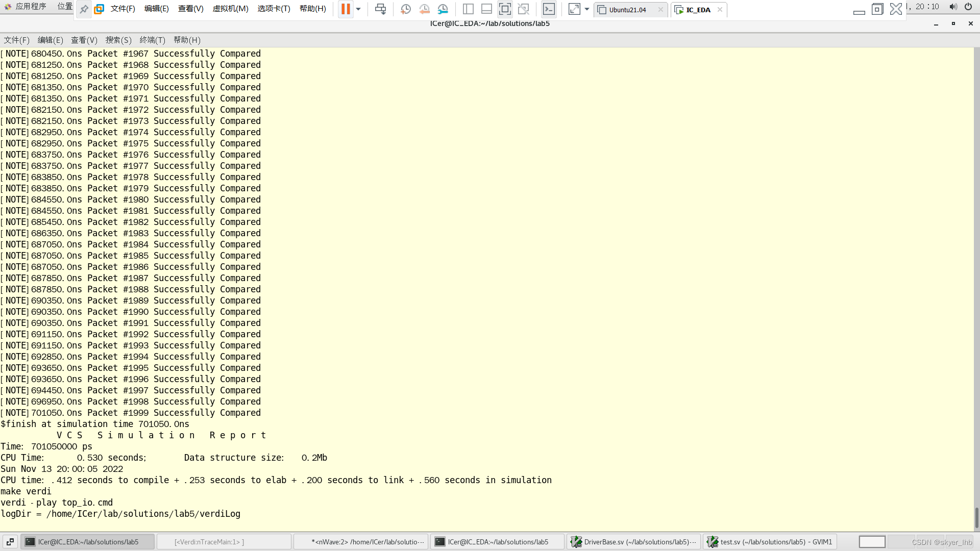Click the pin toolbar icon

coord(84,9)
